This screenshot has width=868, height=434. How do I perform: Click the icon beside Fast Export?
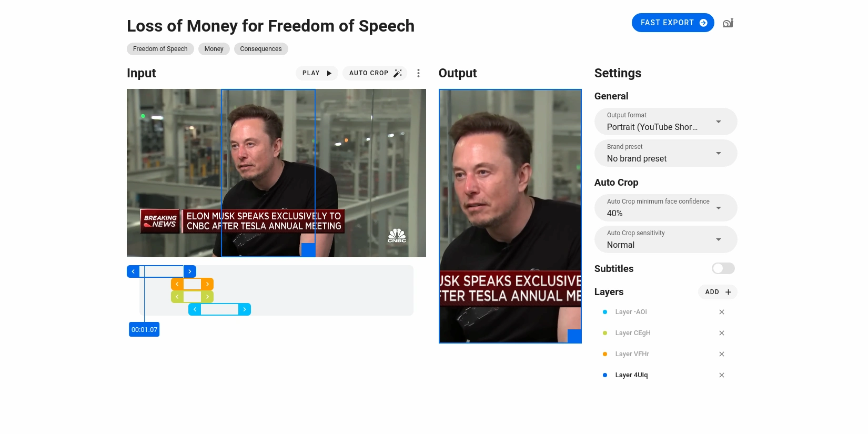point(728,23)
